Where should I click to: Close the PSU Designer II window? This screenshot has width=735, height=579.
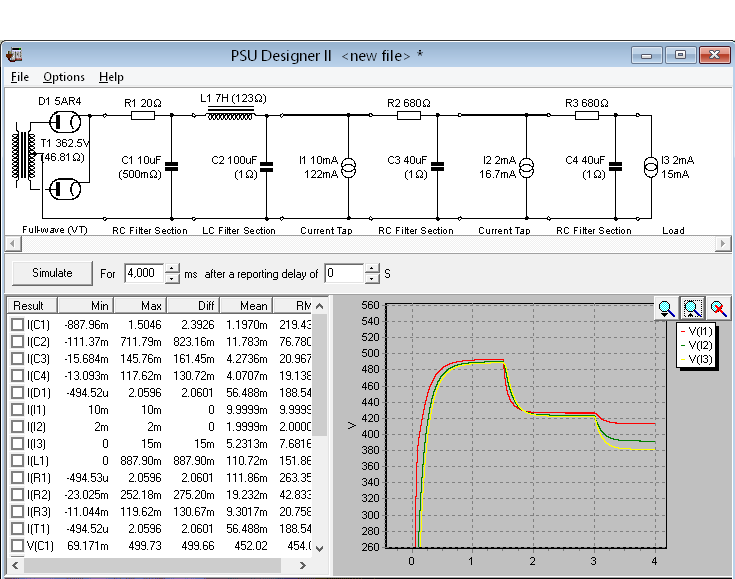point(714,55)
